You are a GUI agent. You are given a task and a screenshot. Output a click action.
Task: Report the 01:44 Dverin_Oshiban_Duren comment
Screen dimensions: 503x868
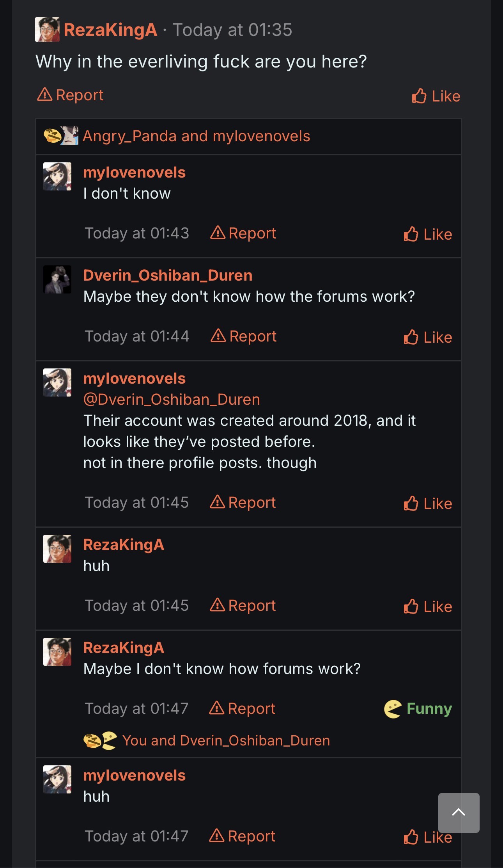point(244,336)
